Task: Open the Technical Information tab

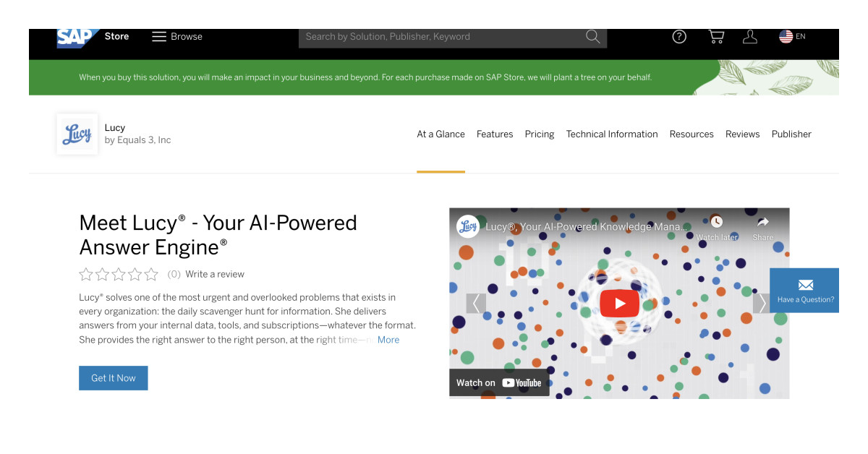Action: 611,134
